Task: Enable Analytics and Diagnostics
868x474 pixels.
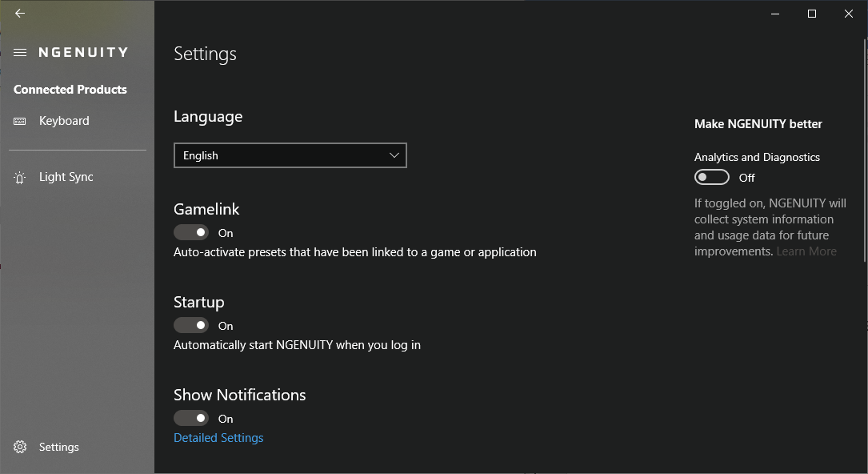Action: (712, 177)
